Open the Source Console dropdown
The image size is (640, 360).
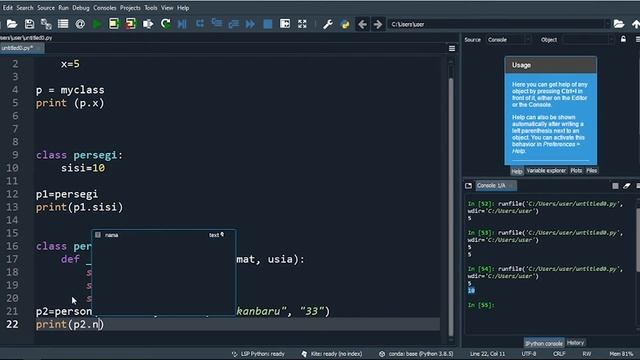(x=509, y=40)
